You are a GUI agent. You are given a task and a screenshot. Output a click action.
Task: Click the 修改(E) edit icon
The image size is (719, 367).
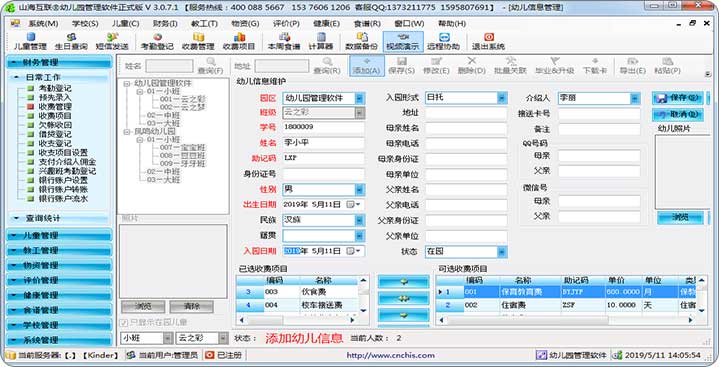point(436,66)
